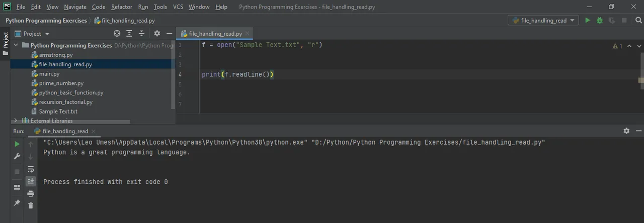Viewport: 644px width, 223px height.
Task: Toggle the Project side tool button
Action: pyautogui.click(x=6, y=43)
